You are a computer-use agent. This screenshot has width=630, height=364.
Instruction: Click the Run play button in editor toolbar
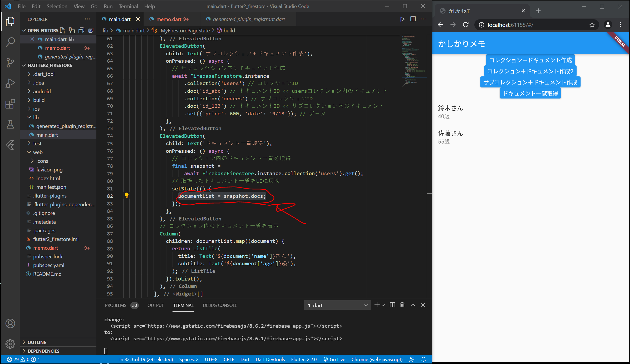point(402,19)
